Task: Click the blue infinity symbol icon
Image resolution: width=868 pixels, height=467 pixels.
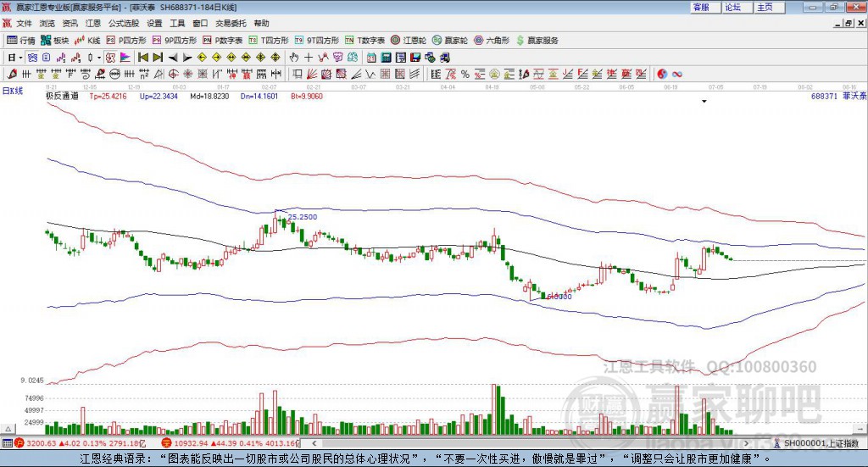Action: [677, 74]
